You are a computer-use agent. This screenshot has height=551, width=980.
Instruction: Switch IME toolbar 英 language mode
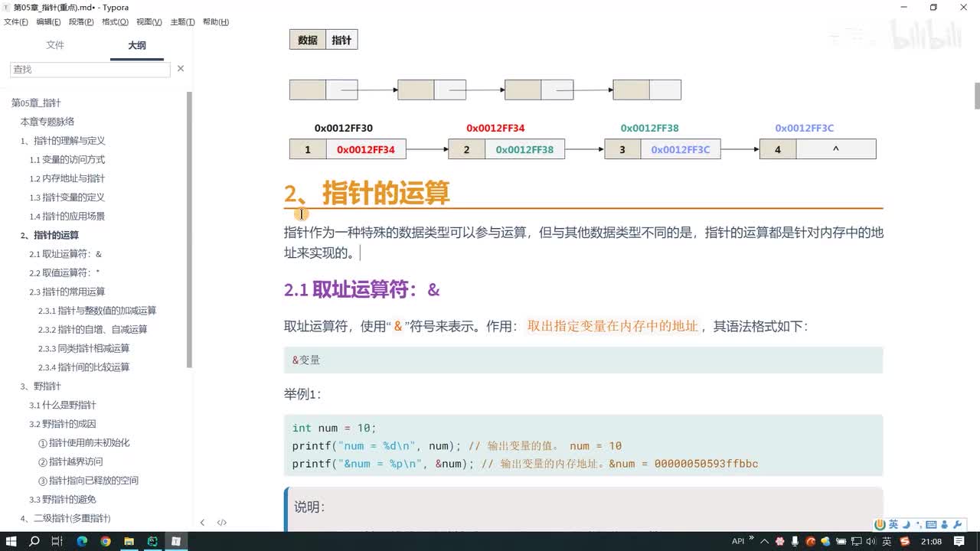tap(893, 525)
